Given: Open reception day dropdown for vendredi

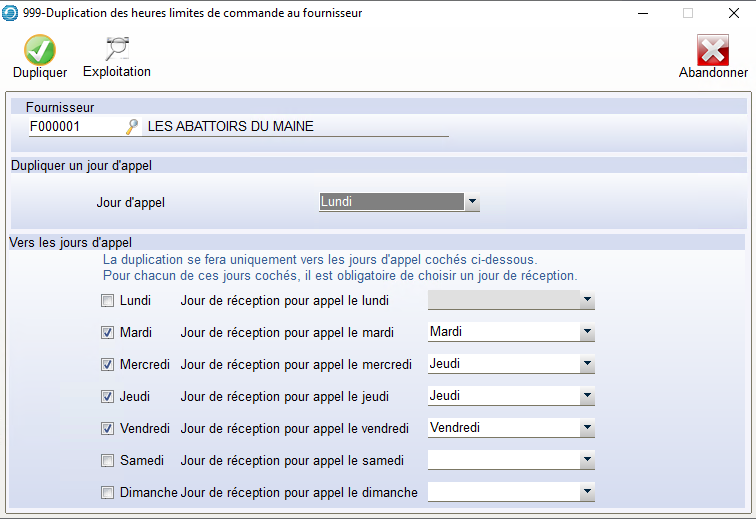Looking at the screenshot, I should 587,428.
